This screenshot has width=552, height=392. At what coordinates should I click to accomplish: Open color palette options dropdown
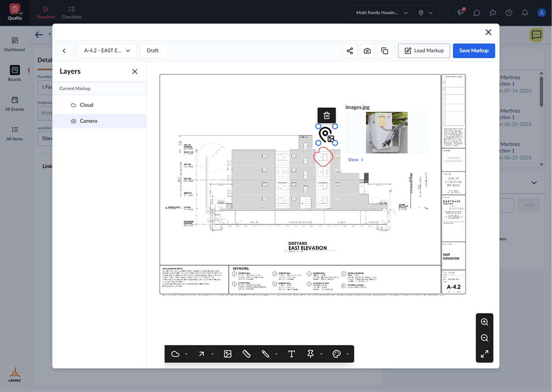pyautogui.click(x=348, y=354)
